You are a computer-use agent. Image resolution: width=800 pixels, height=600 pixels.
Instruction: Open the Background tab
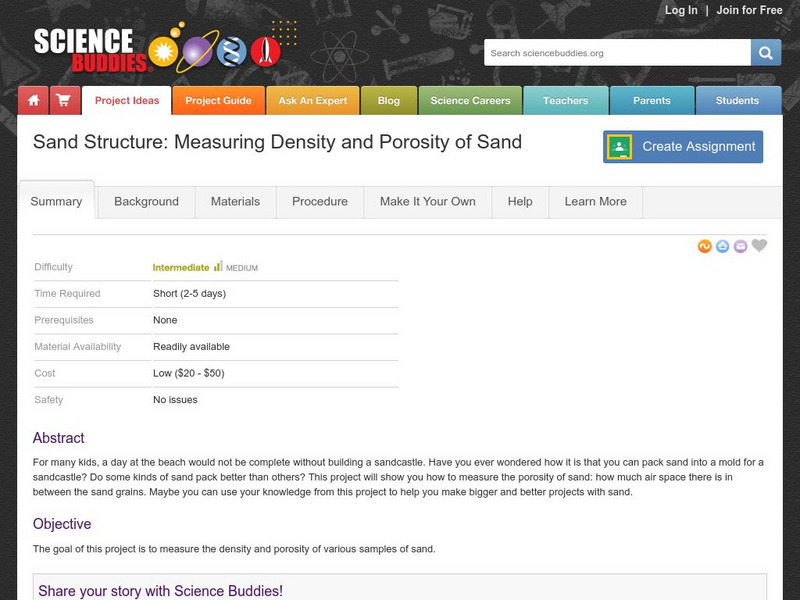145,201
